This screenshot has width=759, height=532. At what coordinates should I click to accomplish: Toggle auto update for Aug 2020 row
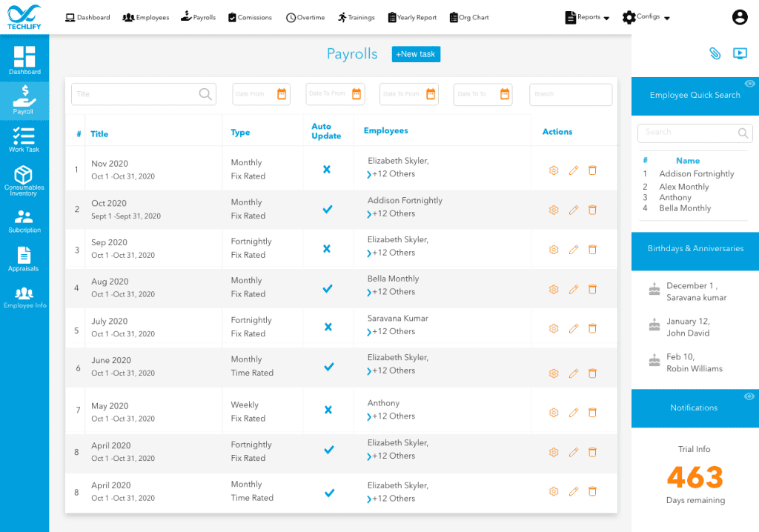pyautogui.click(x=328, y=288)
